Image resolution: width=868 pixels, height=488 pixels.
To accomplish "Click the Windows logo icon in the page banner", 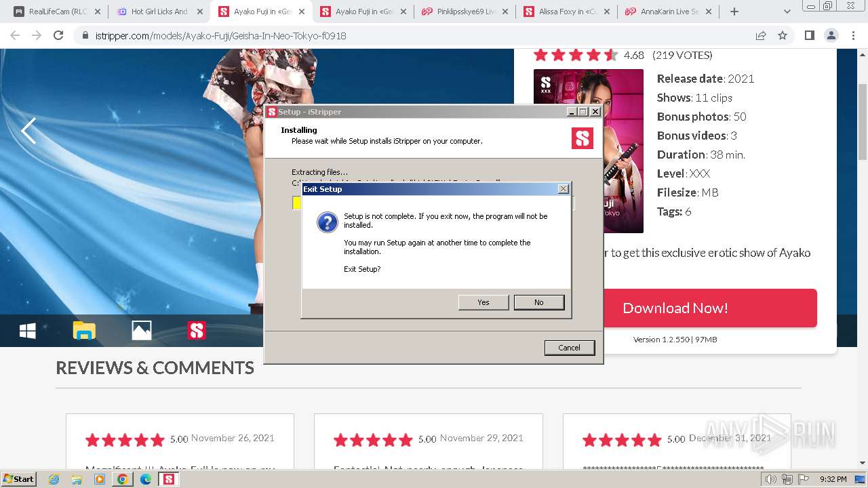I will (28, 331).
